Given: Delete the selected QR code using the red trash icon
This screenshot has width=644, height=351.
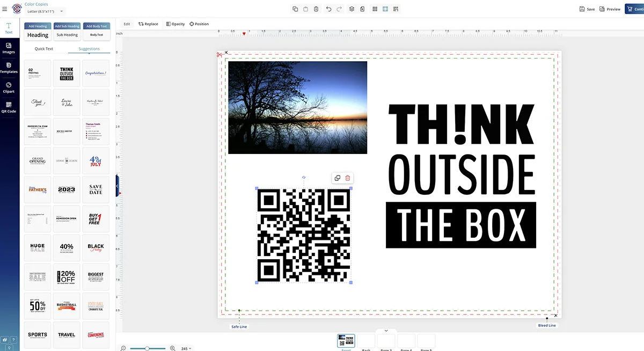Looking at the screenshot, I should tap(347, 178).
